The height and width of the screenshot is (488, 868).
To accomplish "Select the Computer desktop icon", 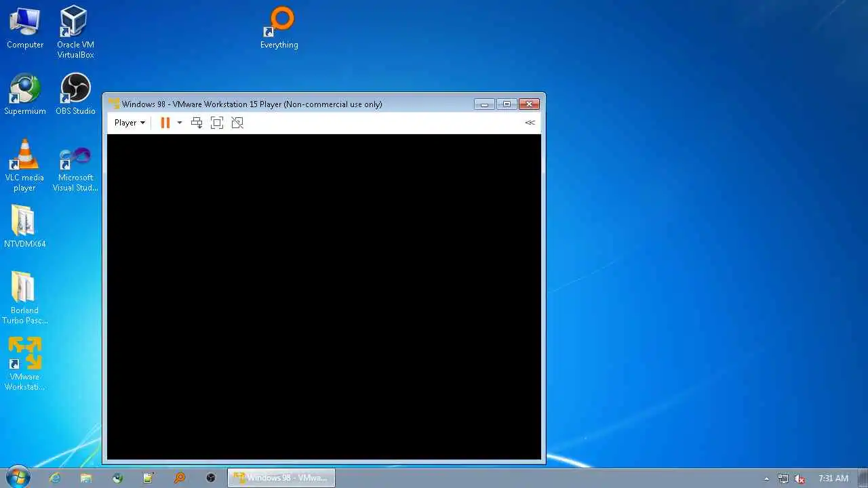I will click(x=25, y=28).
